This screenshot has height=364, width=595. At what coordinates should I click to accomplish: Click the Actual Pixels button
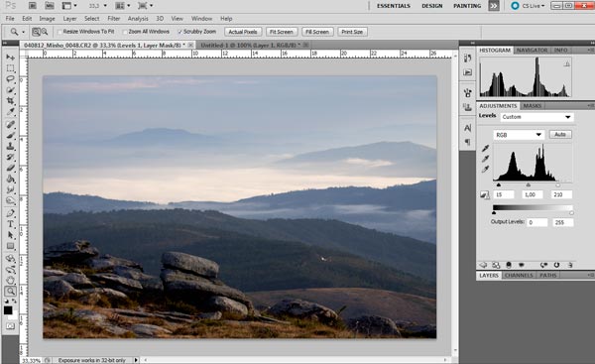(x=243, y=32)
